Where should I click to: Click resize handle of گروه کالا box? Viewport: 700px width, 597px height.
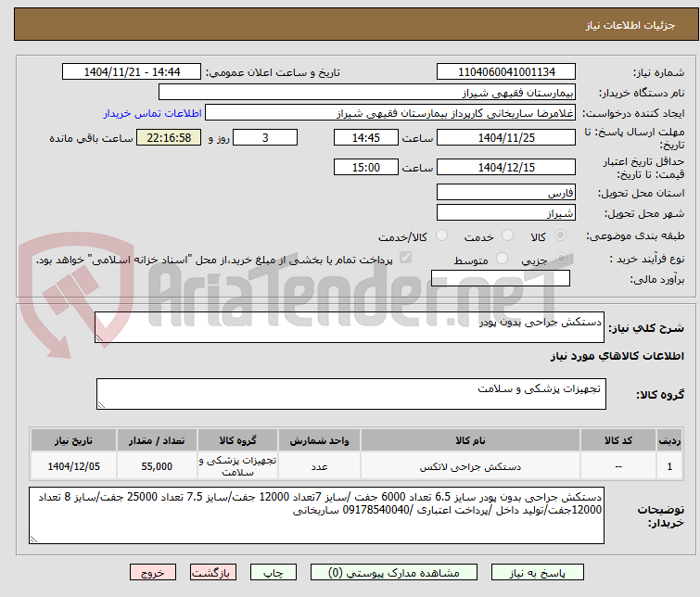[x=101, y=404]
